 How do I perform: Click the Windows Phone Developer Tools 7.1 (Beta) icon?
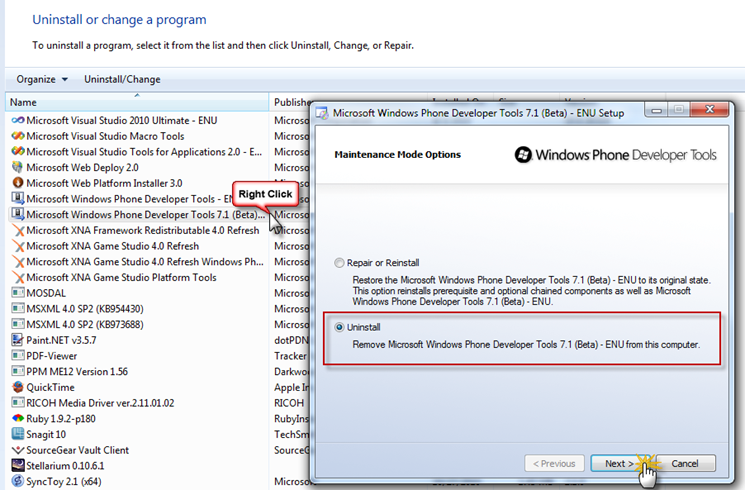coord(18,214)
